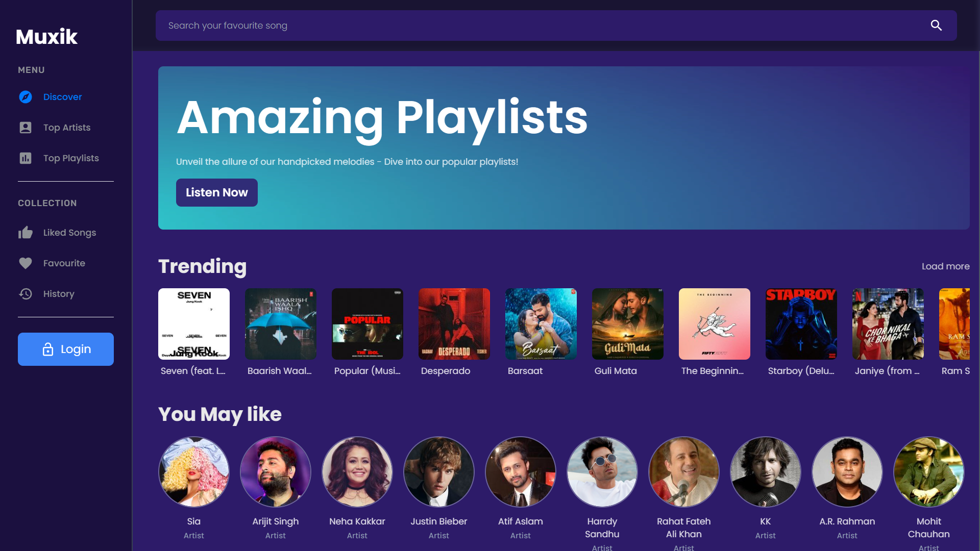Click the search magnifier icon
Viewport: 980px width, 551px height.
pyautogui.click(x=937, y=25)
